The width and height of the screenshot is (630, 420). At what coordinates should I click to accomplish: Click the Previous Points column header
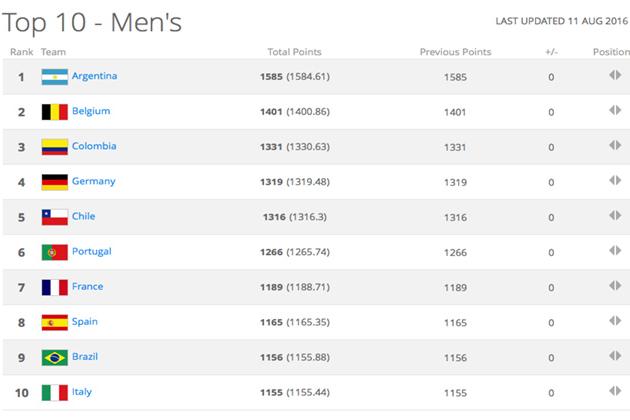click(455, 52)
